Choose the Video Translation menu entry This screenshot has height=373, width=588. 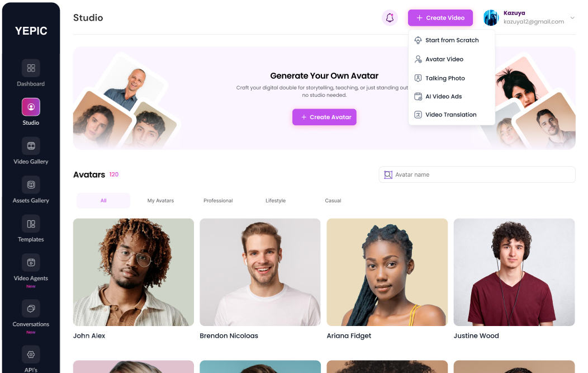tap(452, 115)
